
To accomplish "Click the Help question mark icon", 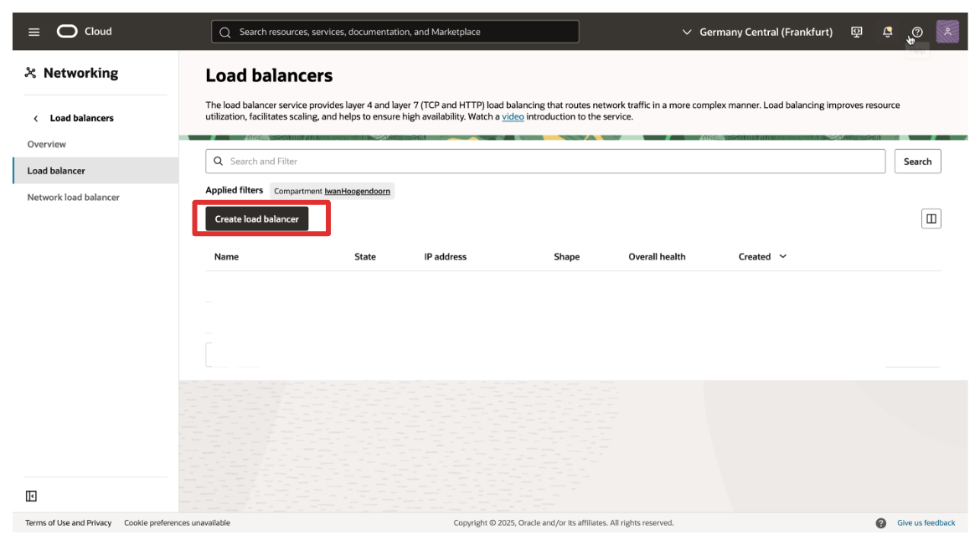I will pos(917,32).
